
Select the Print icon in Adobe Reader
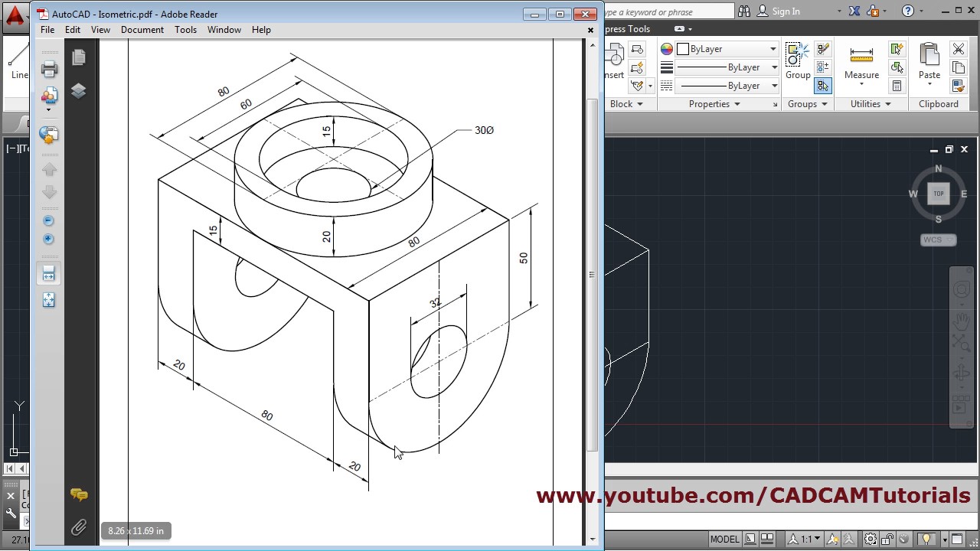coord(49,70)
